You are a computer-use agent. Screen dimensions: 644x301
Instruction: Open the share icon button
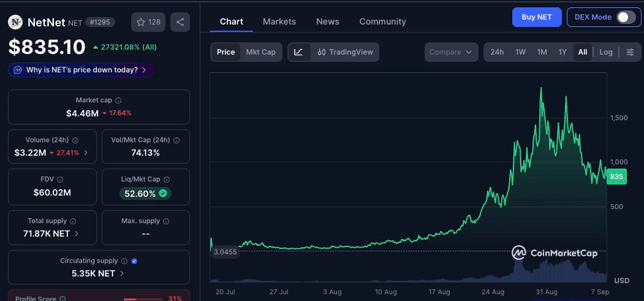click(180, 22)
